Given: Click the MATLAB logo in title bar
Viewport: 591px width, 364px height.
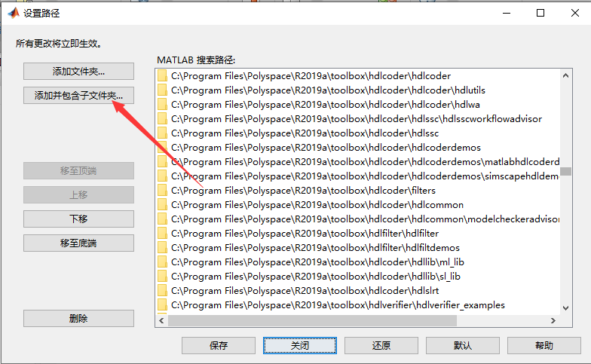Looking at the screenshot, I should pos(14,14).
